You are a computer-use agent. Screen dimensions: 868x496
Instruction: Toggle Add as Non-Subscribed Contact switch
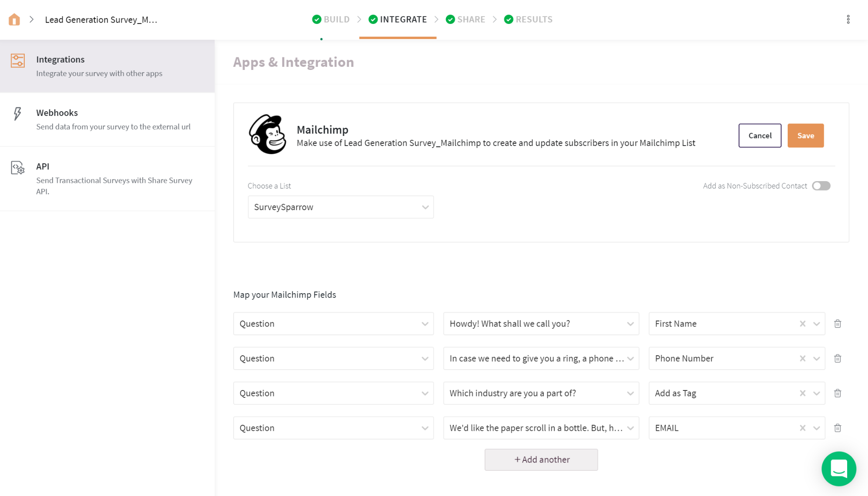pyautogui.click(x=821, y=186)
